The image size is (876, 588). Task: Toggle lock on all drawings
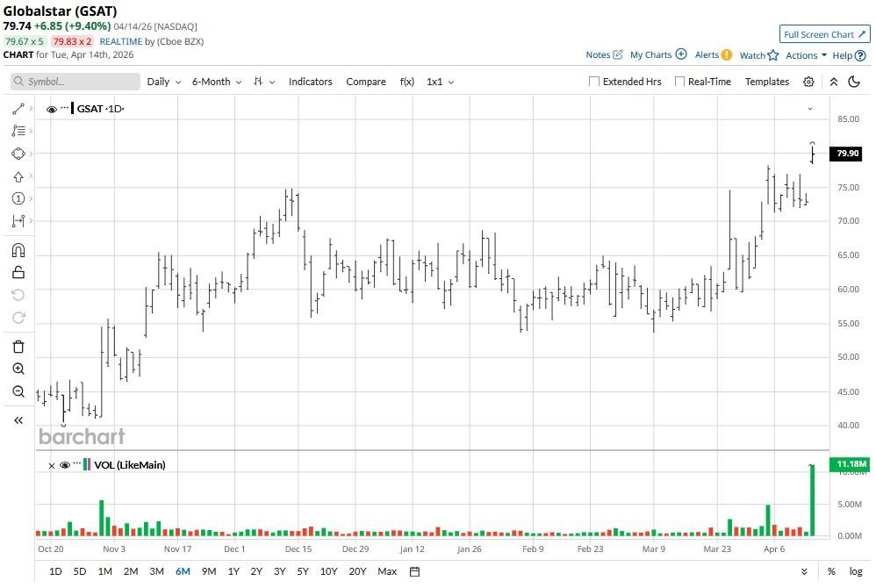click(x=18, y=273)
